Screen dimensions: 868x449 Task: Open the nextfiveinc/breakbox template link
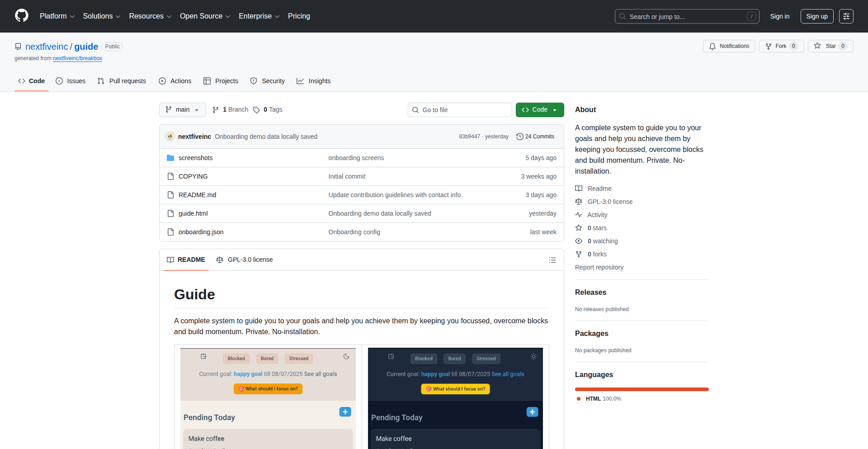[x=77, y=58]
